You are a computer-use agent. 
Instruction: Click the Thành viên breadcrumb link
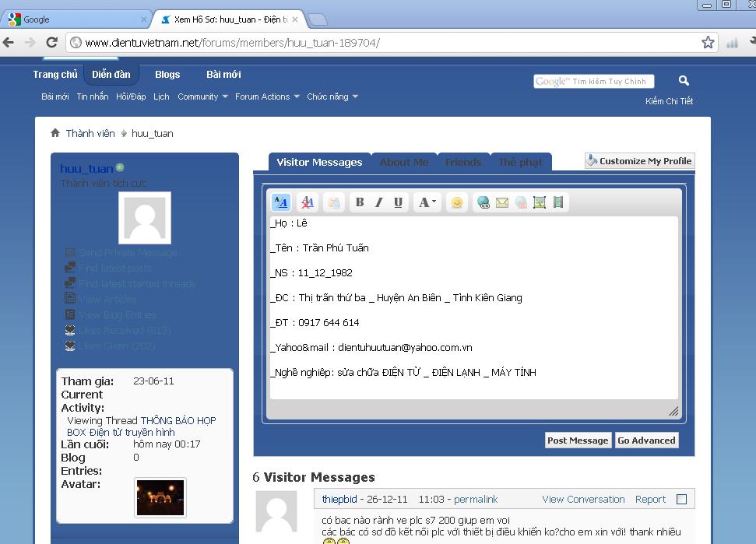coord(90,133)
